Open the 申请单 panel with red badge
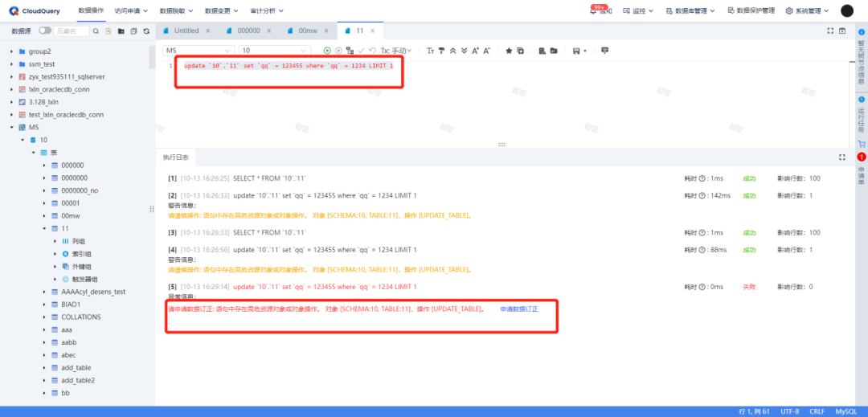This screenshot has width=868, height=417. coord(862,170)
